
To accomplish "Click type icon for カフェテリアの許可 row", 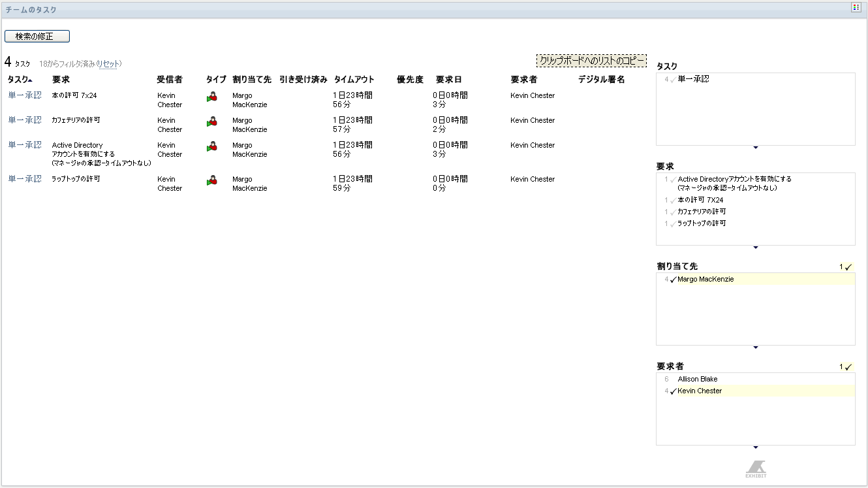I will tap(211, 122).
